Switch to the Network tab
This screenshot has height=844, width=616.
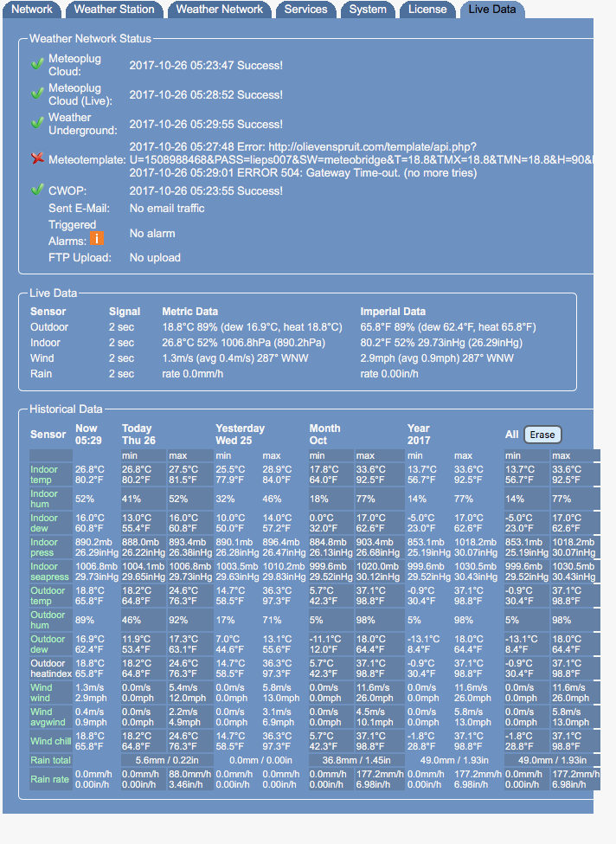pos(33,10)
